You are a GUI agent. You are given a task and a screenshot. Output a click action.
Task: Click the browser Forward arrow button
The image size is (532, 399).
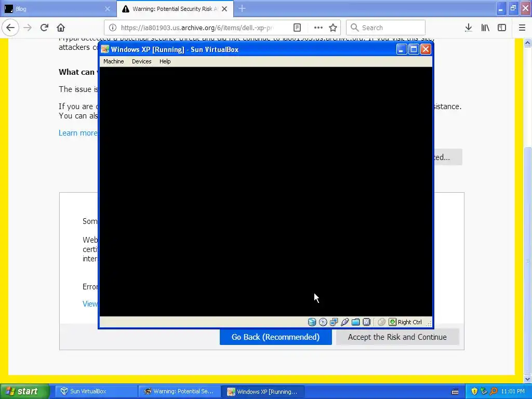pyautogui.click(x=28, y=28)
